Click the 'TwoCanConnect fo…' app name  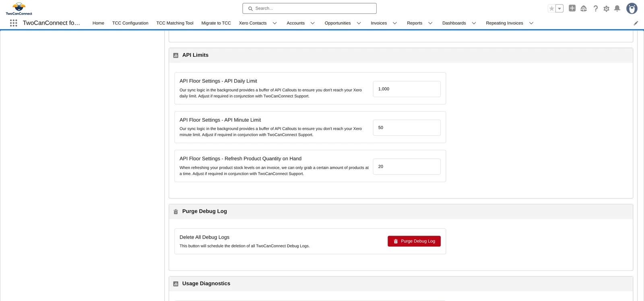coord(52,23)
